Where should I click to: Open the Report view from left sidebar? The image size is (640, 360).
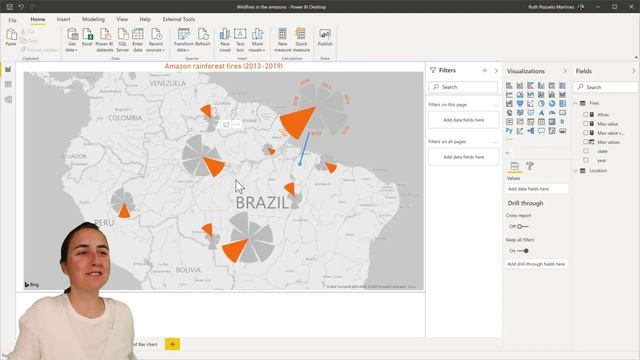[x=8, y=69]
